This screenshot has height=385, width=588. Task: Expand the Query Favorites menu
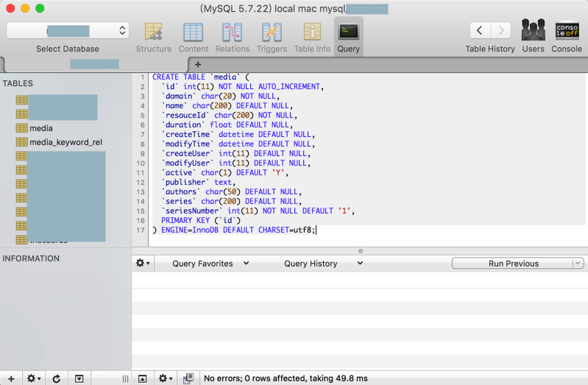point(210,264)
